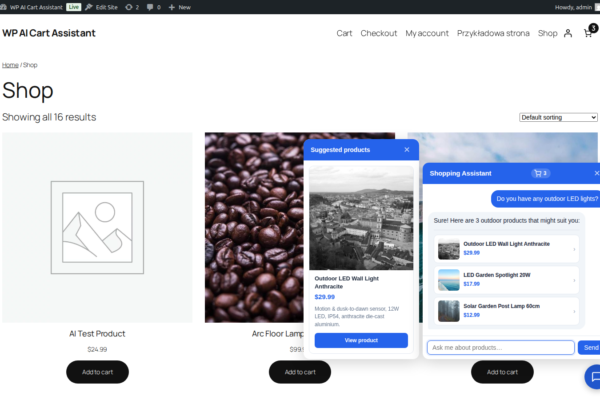600x400 pixels.
Task: Open the shopping cart icon with badge
Action: (590, 31)
